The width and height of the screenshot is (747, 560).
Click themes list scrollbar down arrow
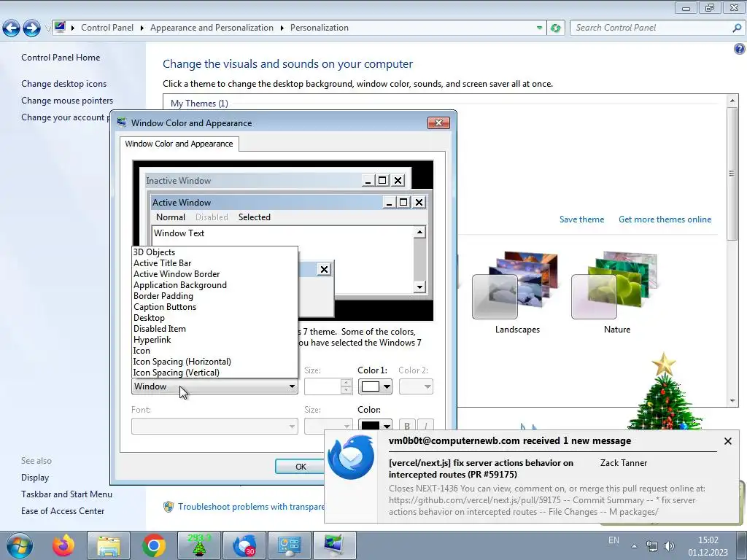[x=732, y=401]
